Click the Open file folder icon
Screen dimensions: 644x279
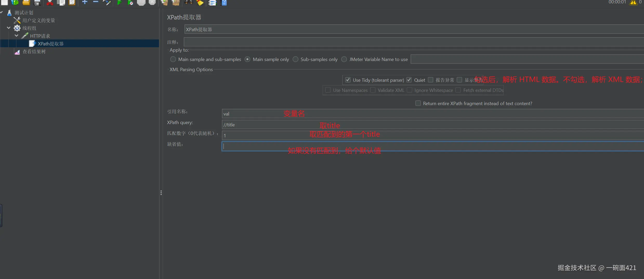click(26, 2)
